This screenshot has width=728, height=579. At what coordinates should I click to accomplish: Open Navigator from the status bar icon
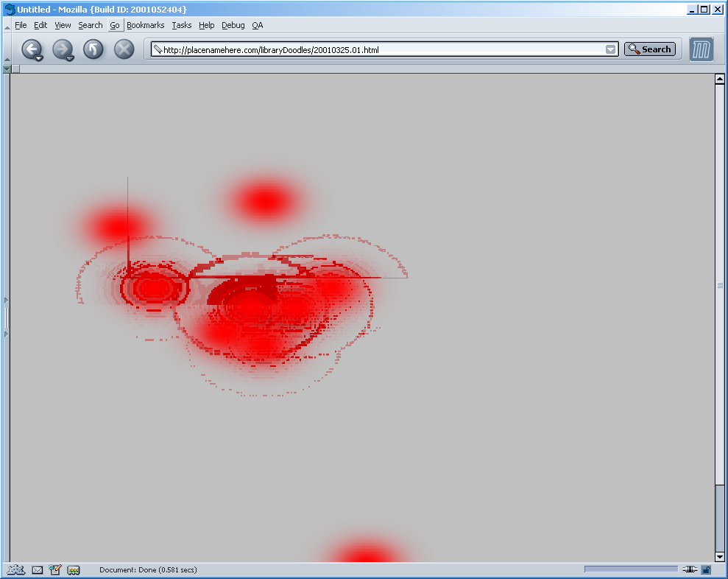tap(15, 569)
